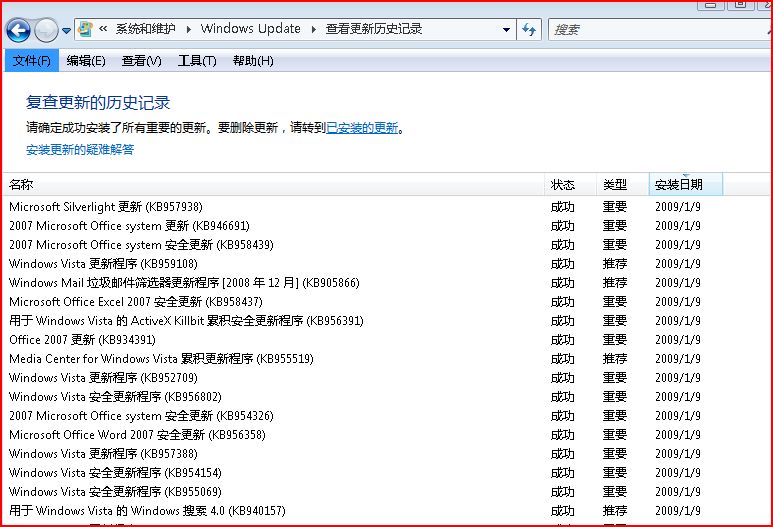Open the 工具(T) menu
This screenshot has height=527, width=773.
pos(197,61)
